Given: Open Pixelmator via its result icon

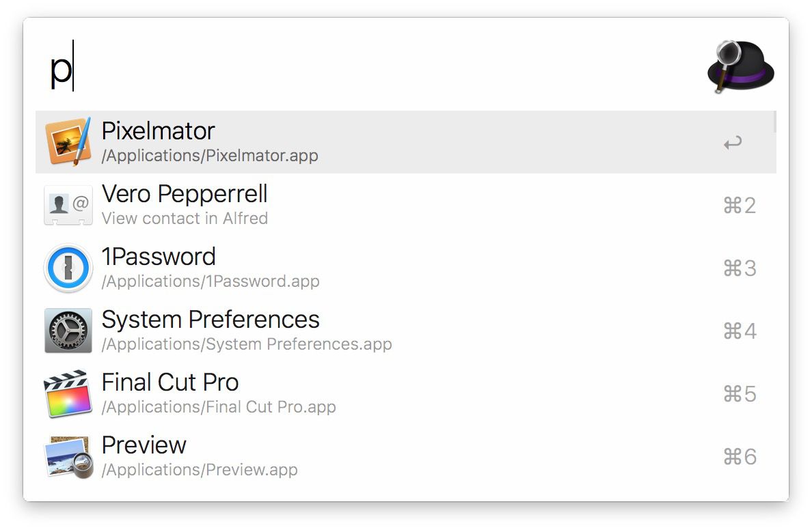Looking at the screenshot, I should click(68, 141).
